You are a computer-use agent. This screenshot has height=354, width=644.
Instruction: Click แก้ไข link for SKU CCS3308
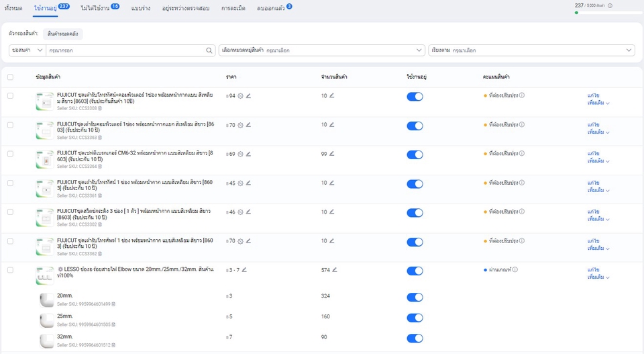(x=593, y=95)
